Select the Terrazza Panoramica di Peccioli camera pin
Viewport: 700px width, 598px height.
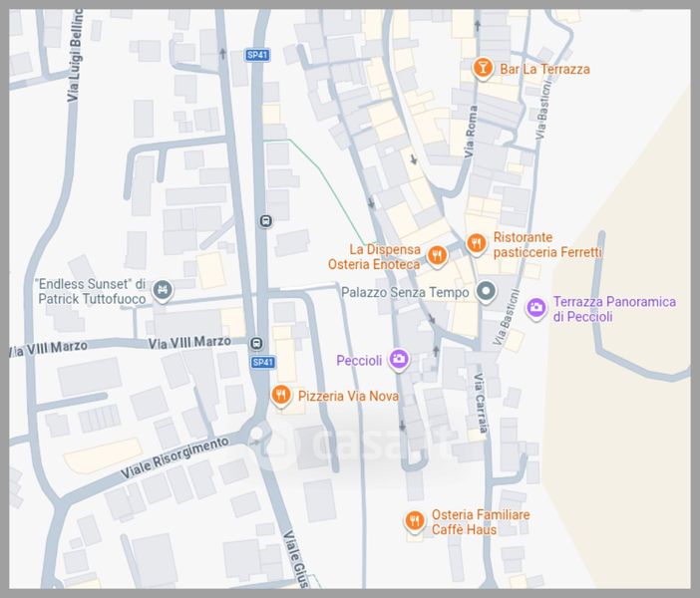(x=535, y=308)
